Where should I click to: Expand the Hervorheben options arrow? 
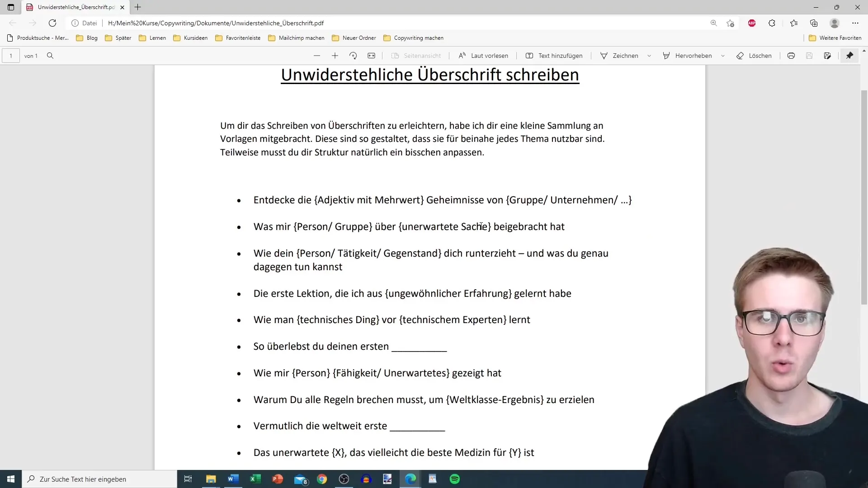coord(723,56)
